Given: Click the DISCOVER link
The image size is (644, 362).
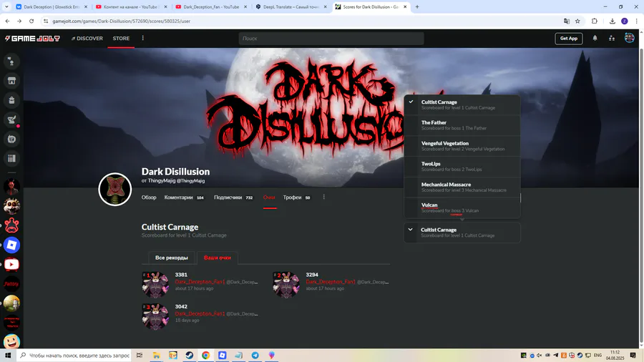Looking at the screenshot, I should [x=87, y=38].
